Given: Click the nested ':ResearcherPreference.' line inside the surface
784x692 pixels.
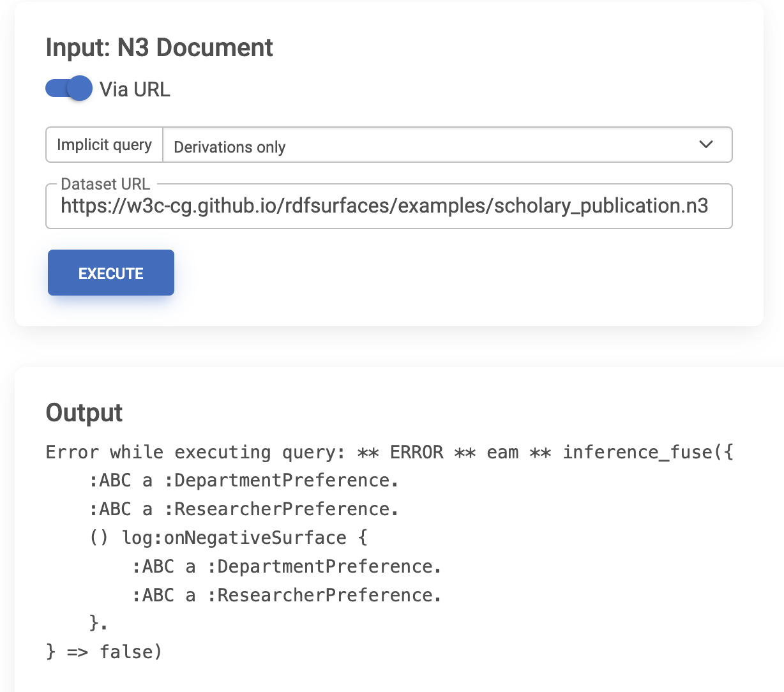Looking at the screenshot, I should point(287,596).
